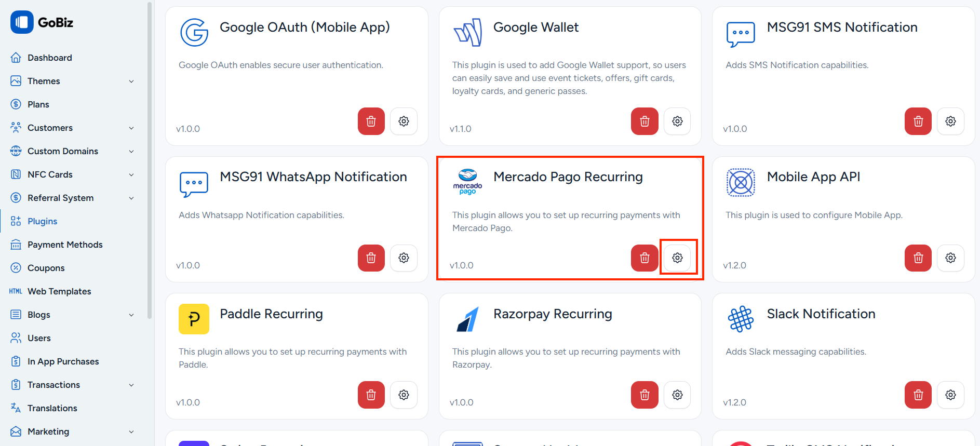Expand the Customers submenu chevron
Viewport: 980px width, 446px height.
point(131,128)
